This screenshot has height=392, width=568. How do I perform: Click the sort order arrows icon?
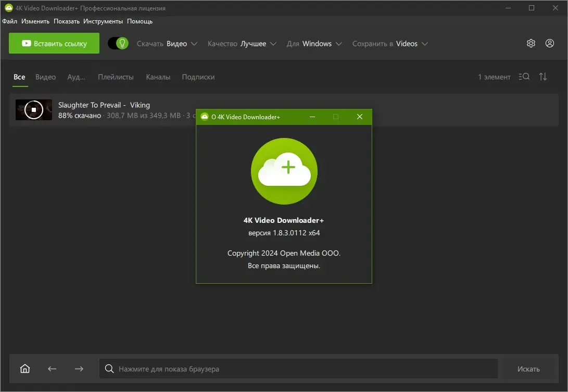tap(542, 77)
